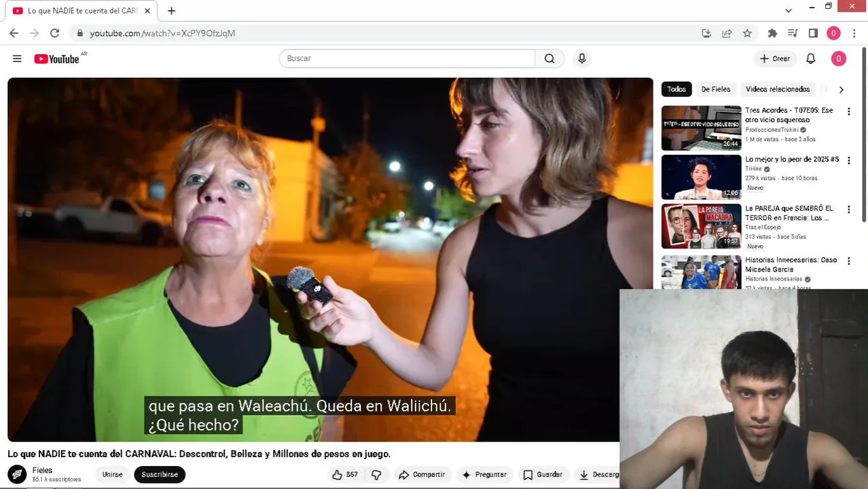The width and height of the screenshot is (868, 489).
Task: Like the video with thumbs up
Action: pos(345,475)
